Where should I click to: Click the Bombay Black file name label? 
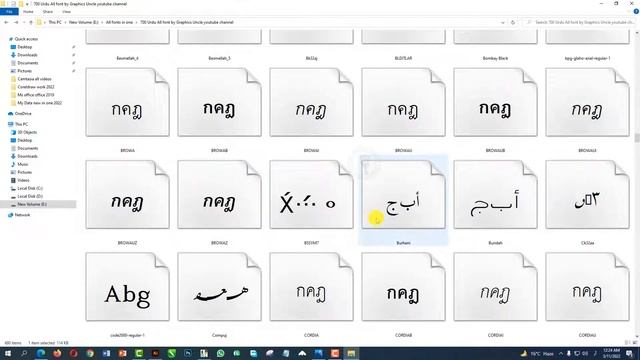point(495,58)
